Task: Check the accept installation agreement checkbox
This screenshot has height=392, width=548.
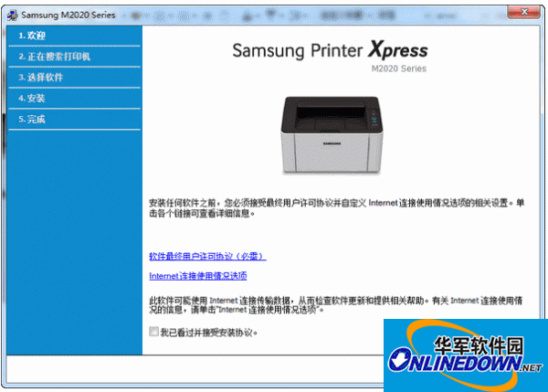Action: coord(153,331)
